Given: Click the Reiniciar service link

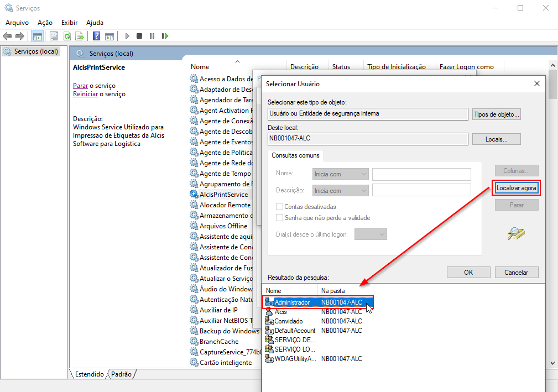Looking at the screenshot, I should click(x=85, y=94).
